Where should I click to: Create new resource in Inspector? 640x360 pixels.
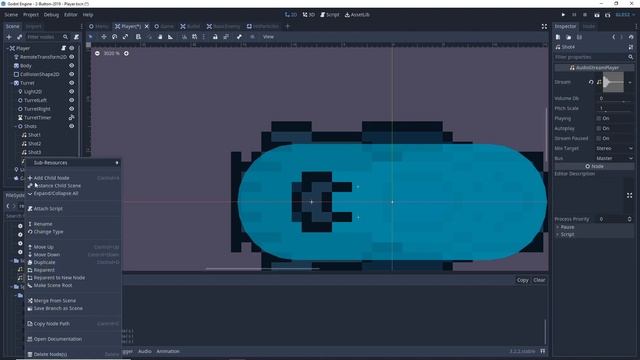pyautogui.click(x=558, y=37)
